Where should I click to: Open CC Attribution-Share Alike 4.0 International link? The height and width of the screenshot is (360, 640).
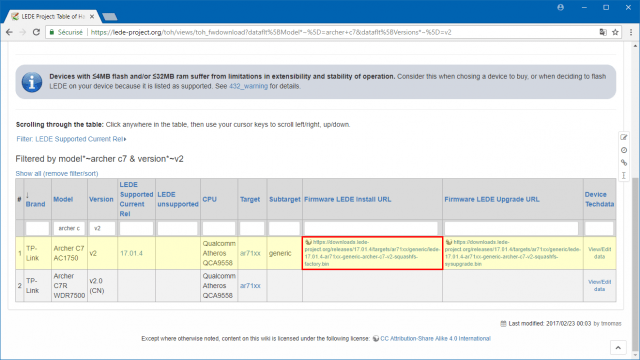435,338
